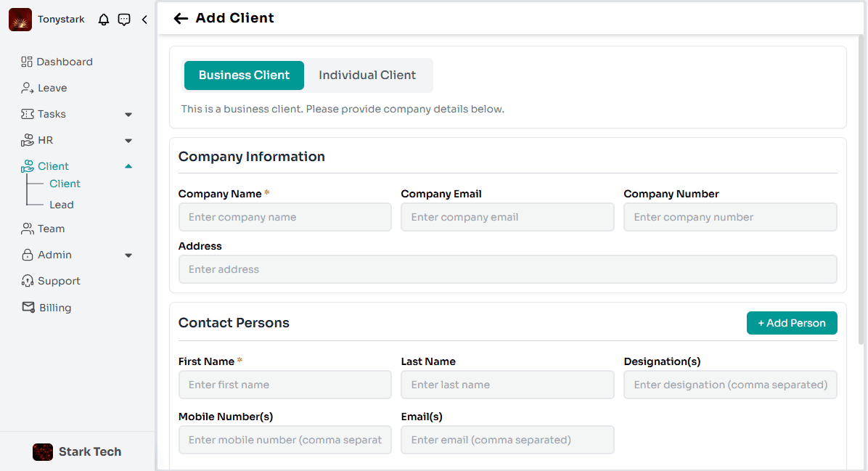The width and height of the screenshot is (868, 471).
Task: Collapse the sidebar with the chevron
Action: click(x=144, y=20)
